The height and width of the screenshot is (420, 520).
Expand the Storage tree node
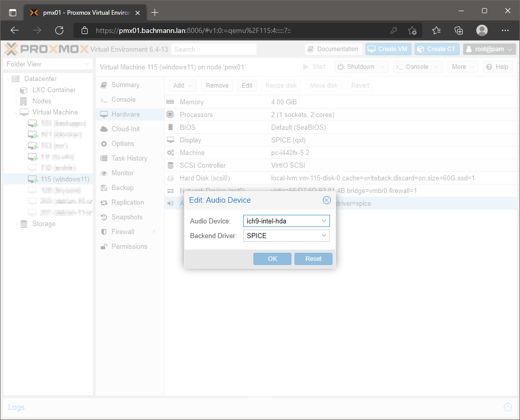16,224
